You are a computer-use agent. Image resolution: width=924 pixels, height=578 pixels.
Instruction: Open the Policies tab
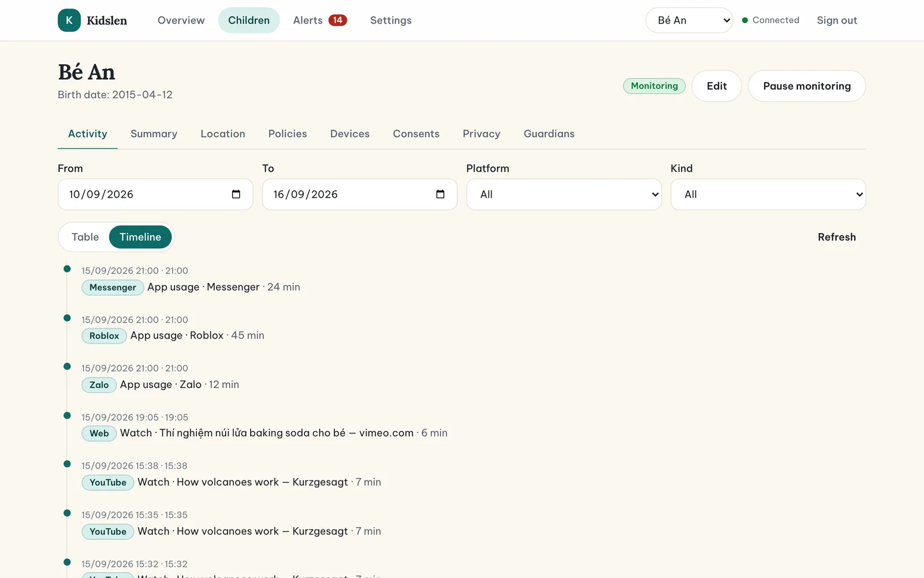point(288,134)
